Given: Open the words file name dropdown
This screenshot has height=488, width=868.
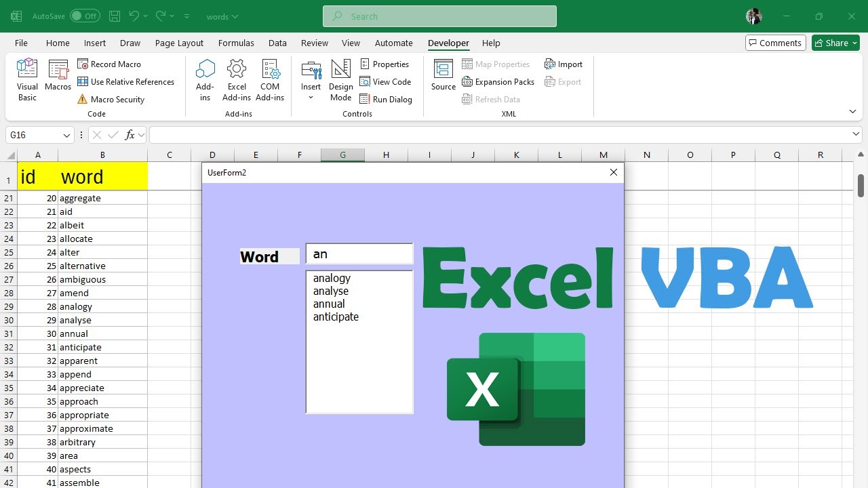Looking at the screenshot, I should tap(222, 16).
